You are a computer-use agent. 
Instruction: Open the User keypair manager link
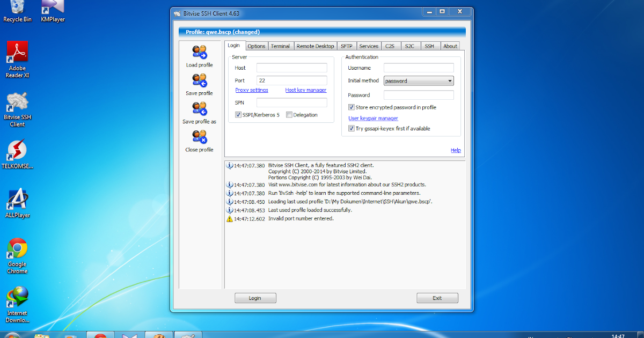tap(373, 118)
